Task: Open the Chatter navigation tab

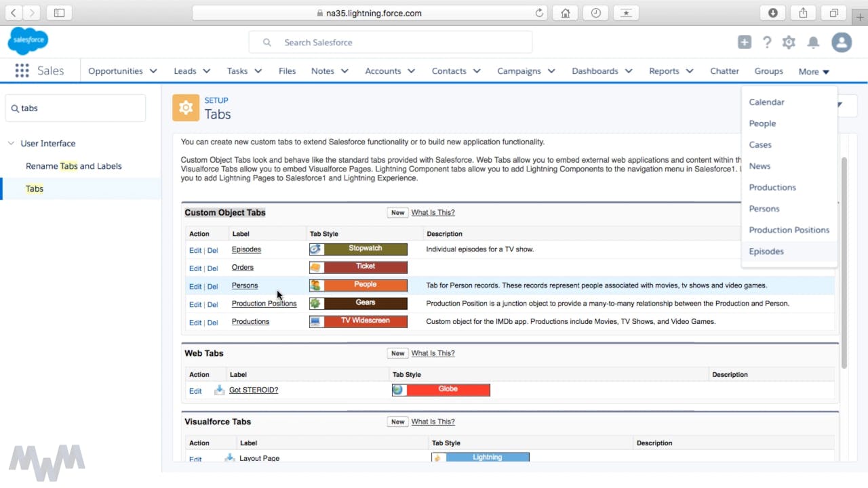Action: (x=724, y=71)
